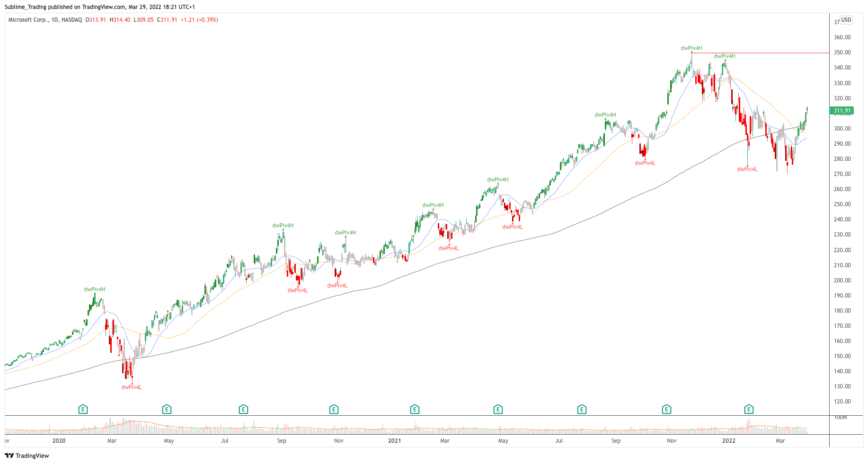Click the dwPiv4H label before Mar 2020

point(95,289)
